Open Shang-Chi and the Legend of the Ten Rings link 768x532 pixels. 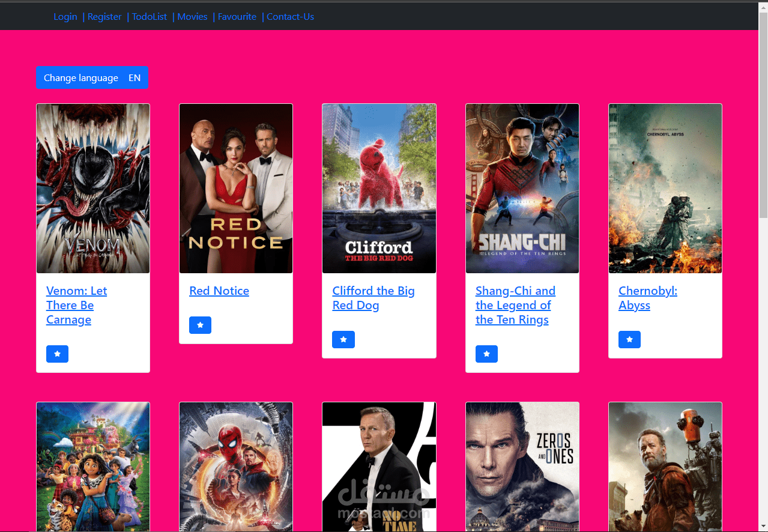point(515,305)
